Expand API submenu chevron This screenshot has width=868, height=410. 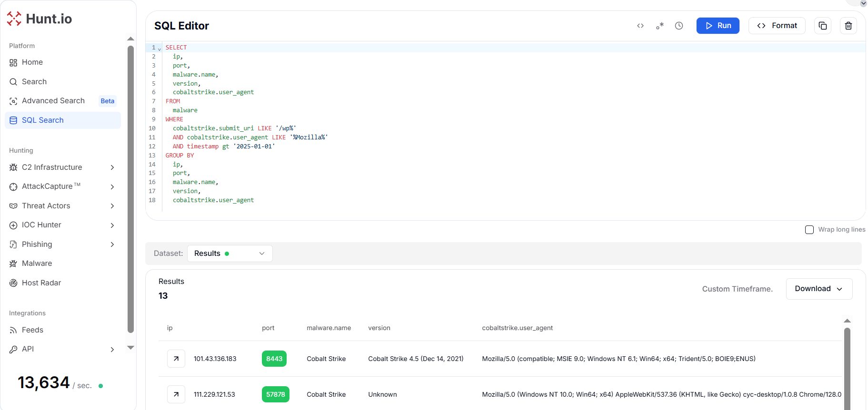click(112, 350)
